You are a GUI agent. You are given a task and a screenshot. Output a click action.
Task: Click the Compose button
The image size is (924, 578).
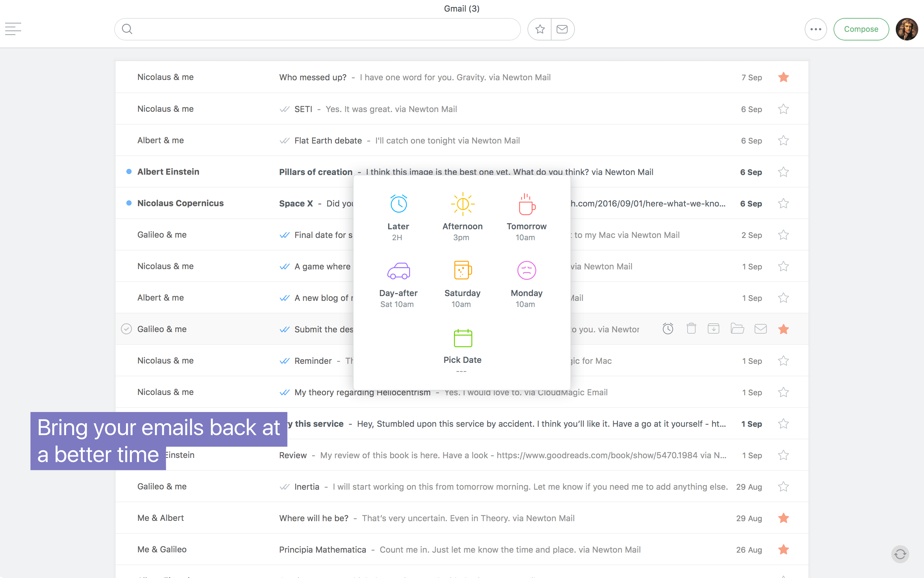(861, 29)
